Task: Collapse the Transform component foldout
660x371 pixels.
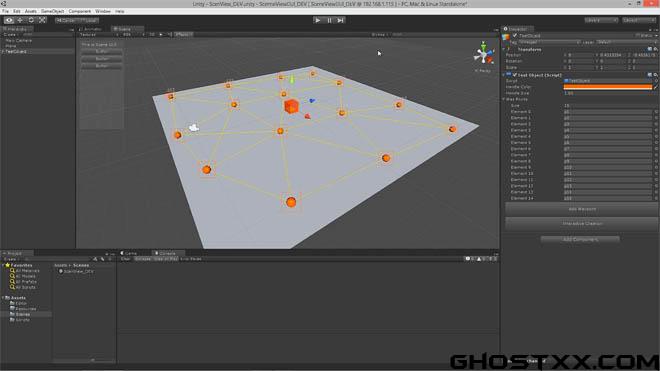Action: [504, 50]
